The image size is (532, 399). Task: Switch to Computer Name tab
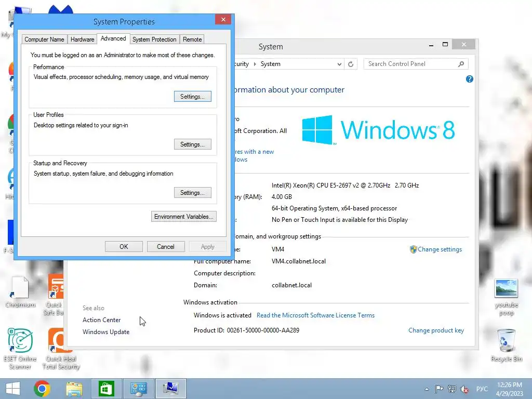pos(45,39)
